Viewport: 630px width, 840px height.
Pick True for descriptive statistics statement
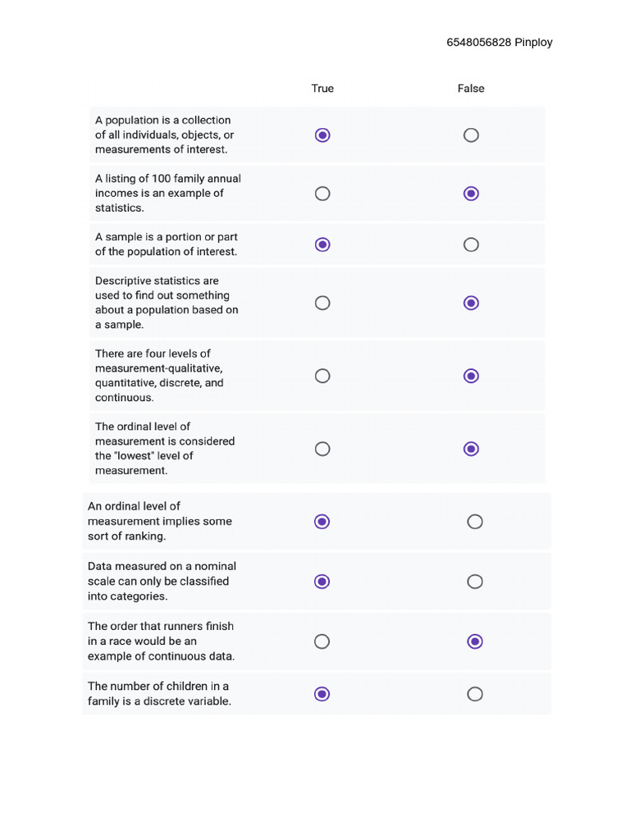point(322,303)
